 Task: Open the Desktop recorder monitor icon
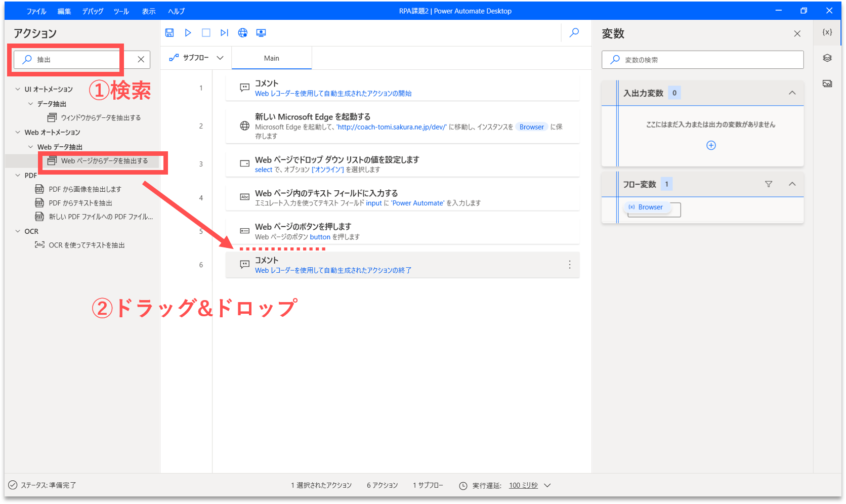coord(261,33)
